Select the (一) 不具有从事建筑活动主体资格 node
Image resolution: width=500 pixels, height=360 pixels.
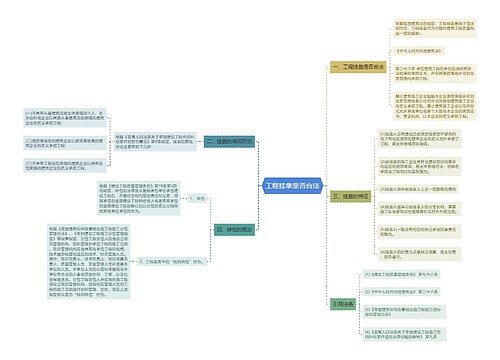tap(65, 118)
